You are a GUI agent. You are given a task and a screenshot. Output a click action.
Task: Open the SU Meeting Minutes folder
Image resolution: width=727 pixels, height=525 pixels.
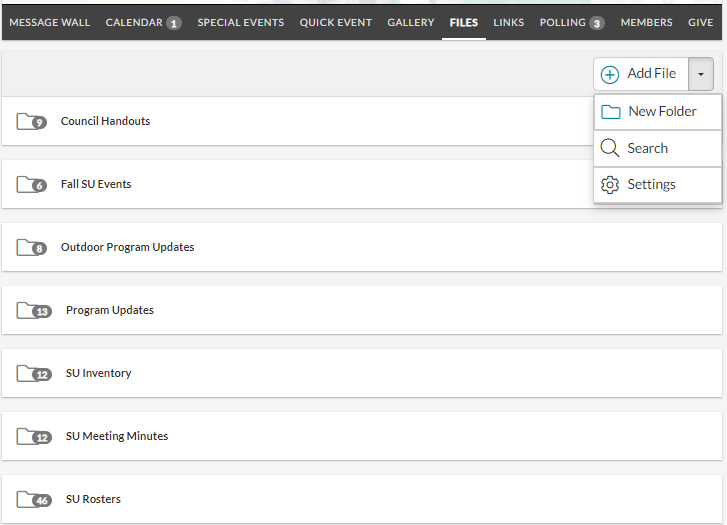[x=362, y=436]
